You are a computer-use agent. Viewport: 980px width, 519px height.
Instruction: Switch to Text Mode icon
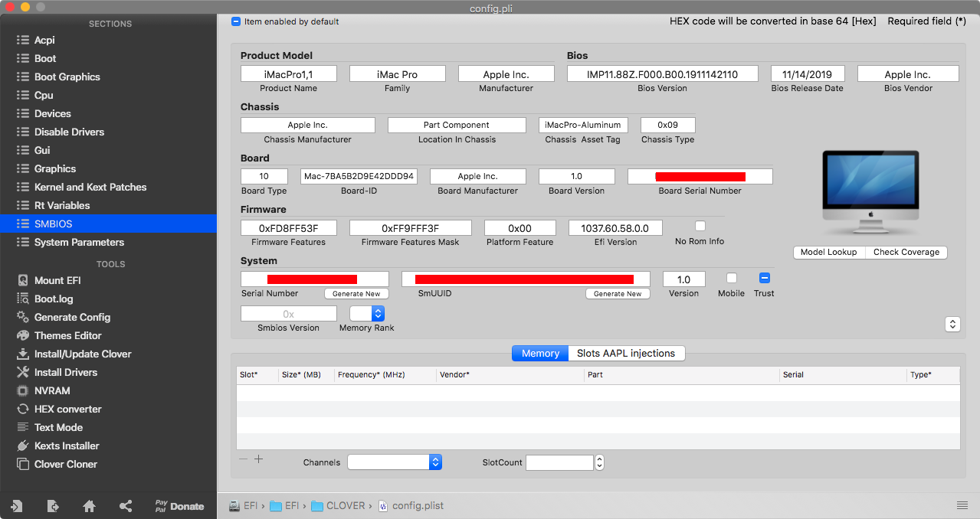click(x=23, y=428)
